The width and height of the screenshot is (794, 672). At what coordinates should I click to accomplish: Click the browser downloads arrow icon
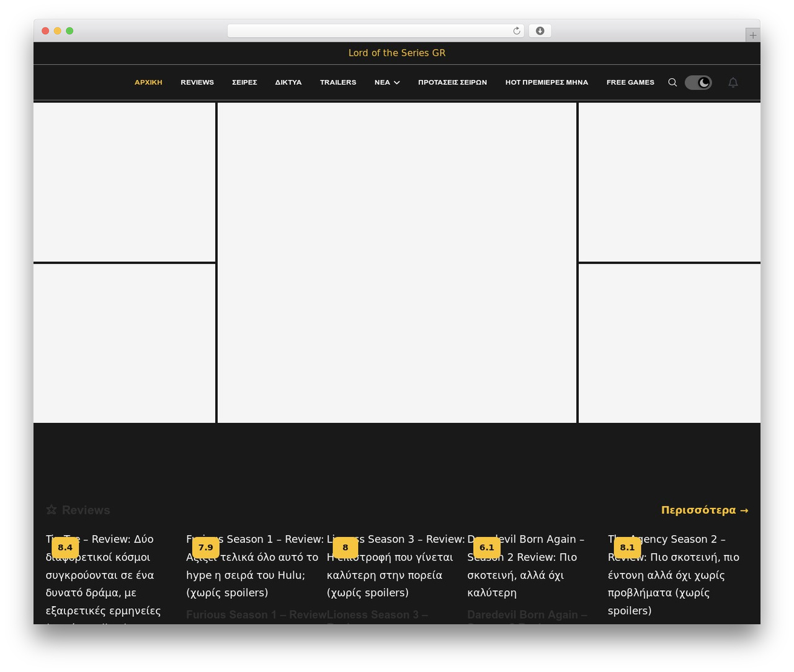540,31
